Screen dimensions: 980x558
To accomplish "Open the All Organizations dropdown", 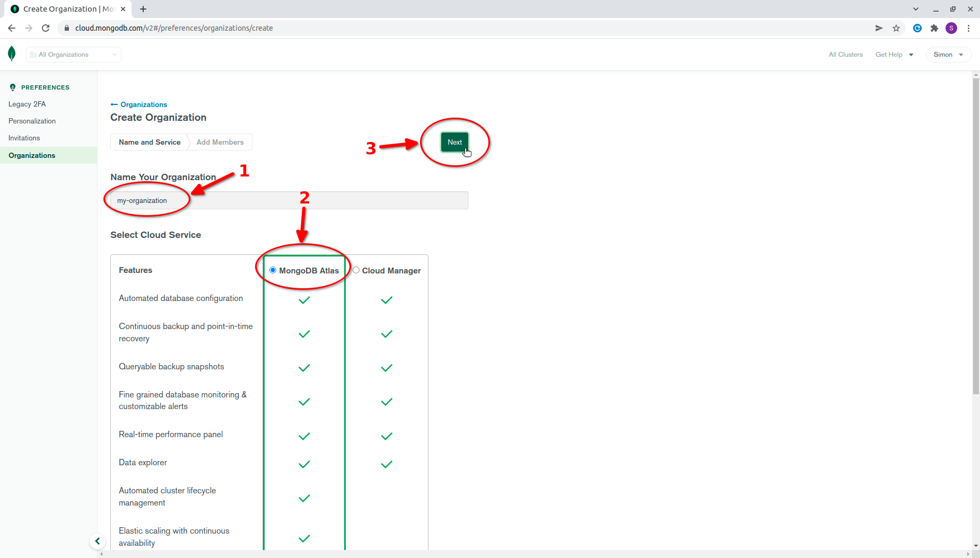I will 74,55.
